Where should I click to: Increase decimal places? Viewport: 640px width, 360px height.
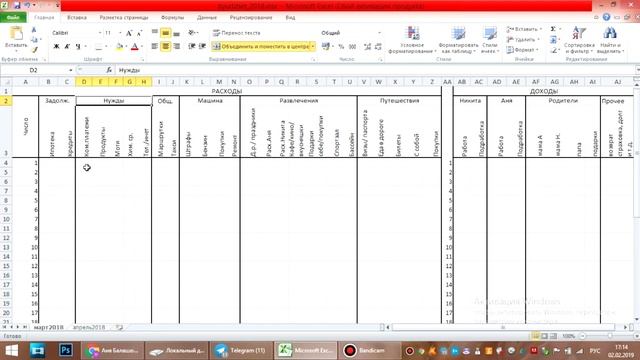tap(367, 47)
